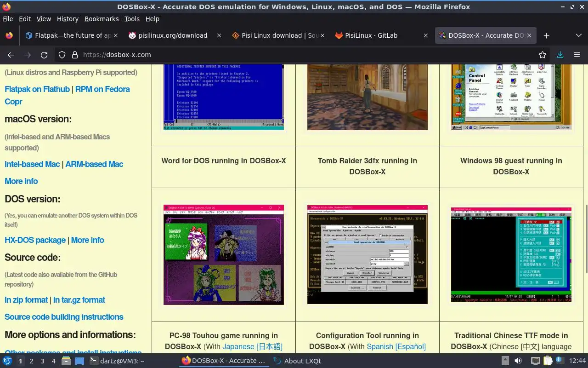Click the Japanese [日本語] language link
The height and width of the screenshot is (368, 588).
click(x=252, y=346)
